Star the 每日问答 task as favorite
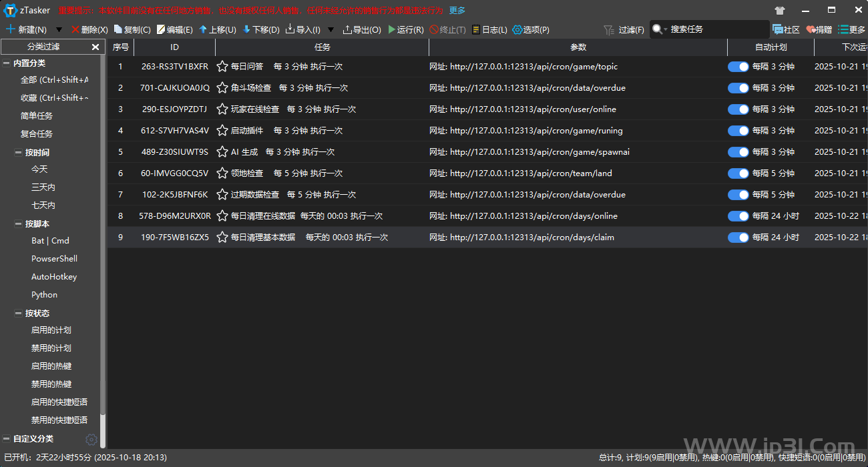This screenshot has height=467, width=868. (222, 67)
